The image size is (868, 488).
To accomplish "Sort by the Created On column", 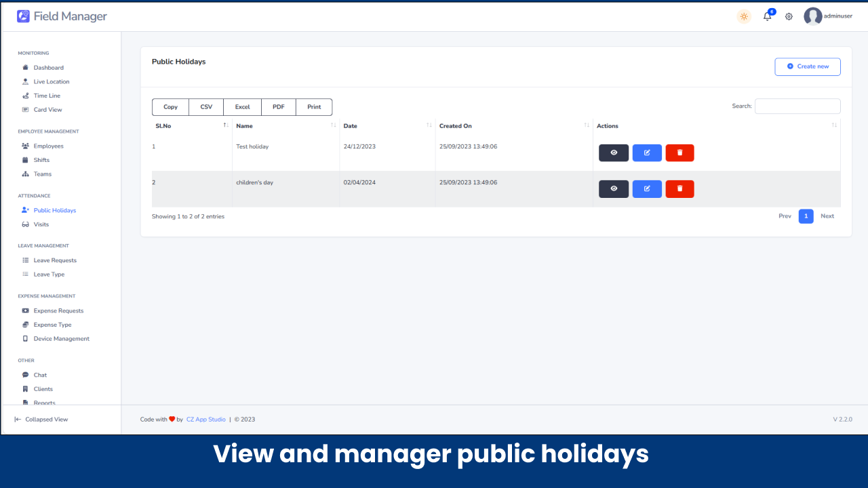I will (x=587, y=125).
